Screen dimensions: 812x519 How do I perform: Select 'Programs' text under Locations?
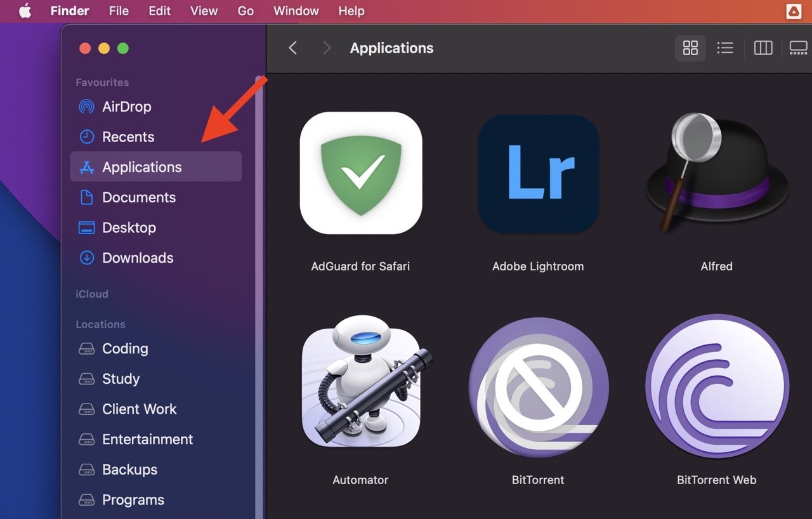point(133,500)
